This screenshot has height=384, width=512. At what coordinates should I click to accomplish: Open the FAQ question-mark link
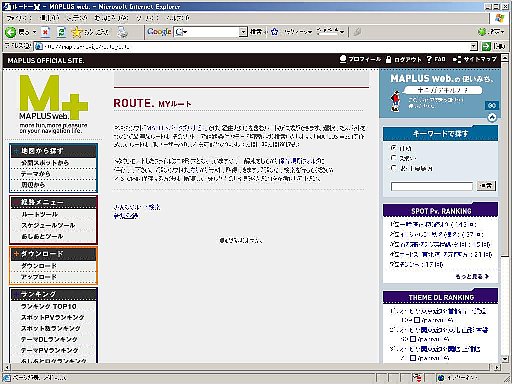point(436,59)
